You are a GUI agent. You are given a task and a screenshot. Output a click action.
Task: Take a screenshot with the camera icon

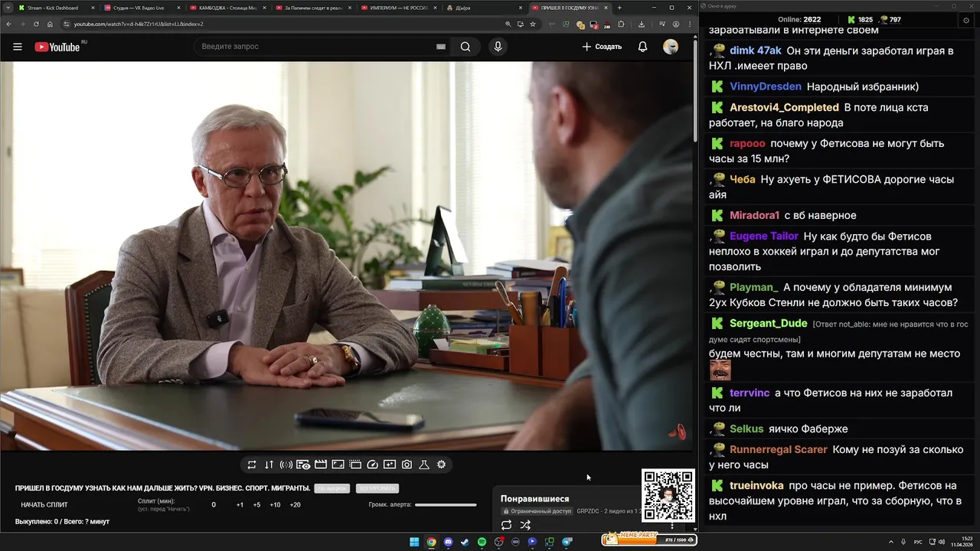tap(407, 465)
